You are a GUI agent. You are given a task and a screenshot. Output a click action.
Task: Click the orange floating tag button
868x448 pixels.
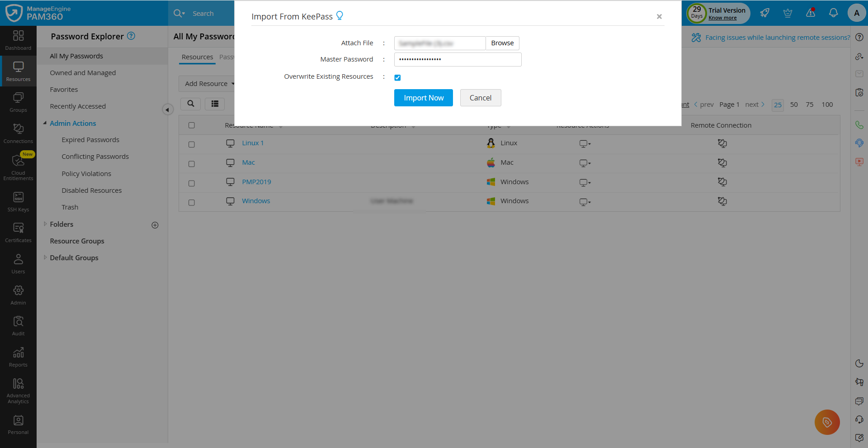(827, 422)
